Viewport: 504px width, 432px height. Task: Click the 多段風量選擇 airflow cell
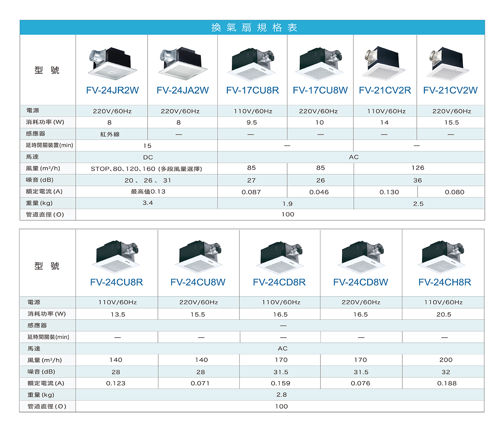pyautogui.click(x=146, y=169)
